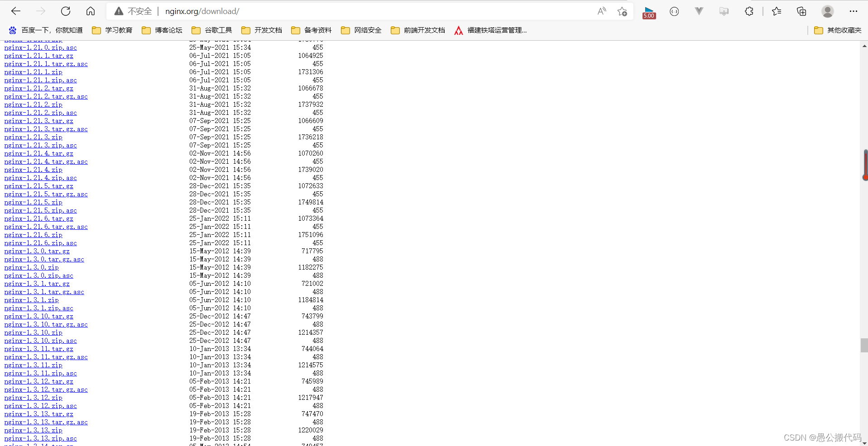Click the not-secure warning icon
Screen dimensions: 868x446
coord(119,11)
